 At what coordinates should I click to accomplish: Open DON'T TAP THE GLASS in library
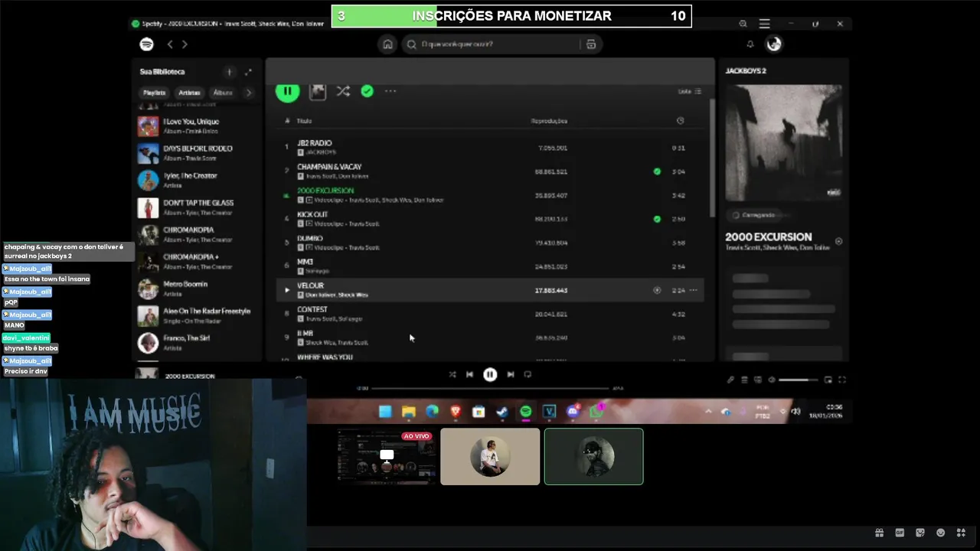pos(198,207)
